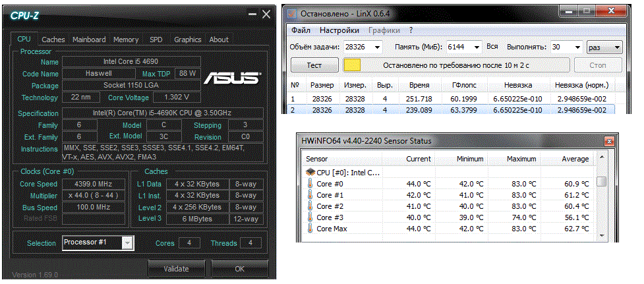Switch to the Memory tab
This screenshot has height=284, width=644.
point(126,40)
